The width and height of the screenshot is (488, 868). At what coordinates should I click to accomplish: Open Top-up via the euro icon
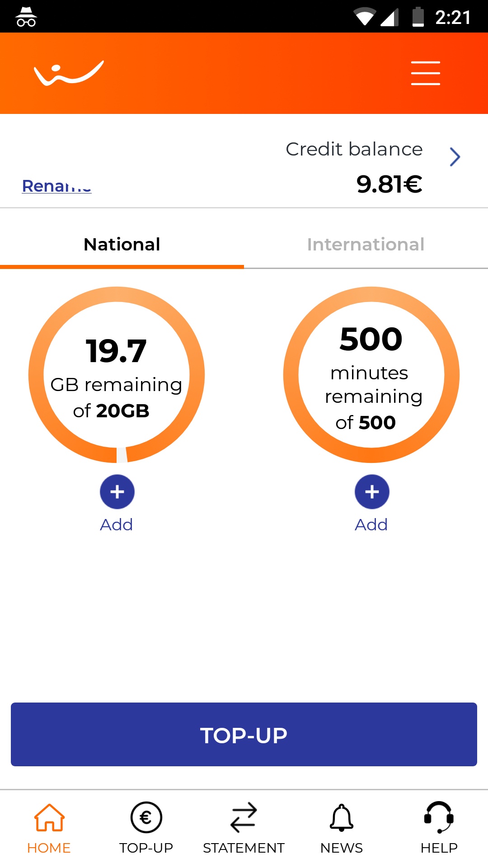click(146, 817)
